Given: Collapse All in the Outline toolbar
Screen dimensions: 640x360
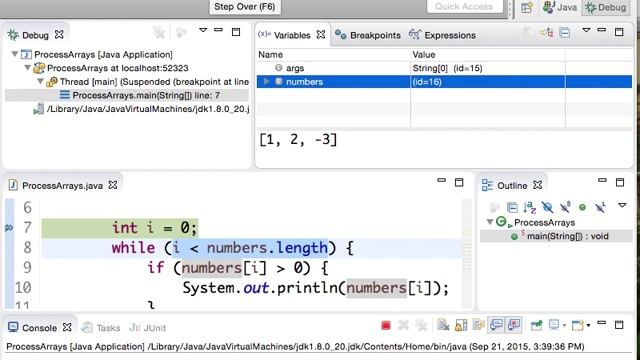Looking at the screenshot, I should 512,207.
